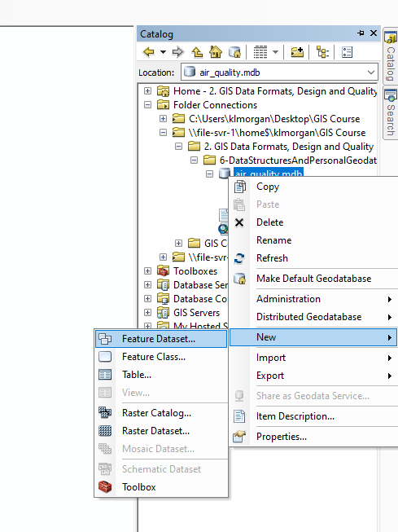Collapse 6-DataStructuresAndPersonalGeodat folder node
Screen dimensions: 398x532
tap(194, 160)
